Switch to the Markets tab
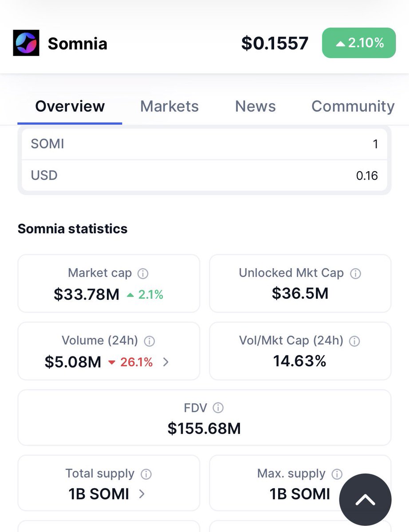The image size is (409, 532). (x=169, y=106)
